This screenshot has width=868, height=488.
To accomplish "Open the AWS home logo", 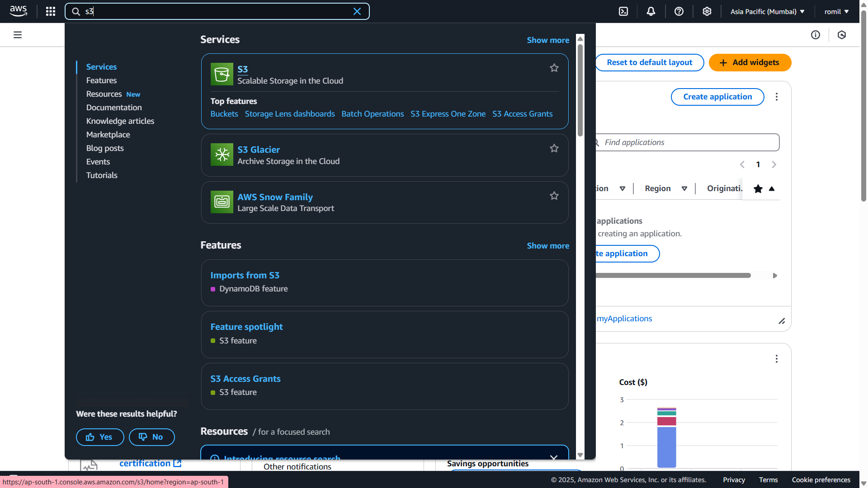I will [x=19, y=11].
